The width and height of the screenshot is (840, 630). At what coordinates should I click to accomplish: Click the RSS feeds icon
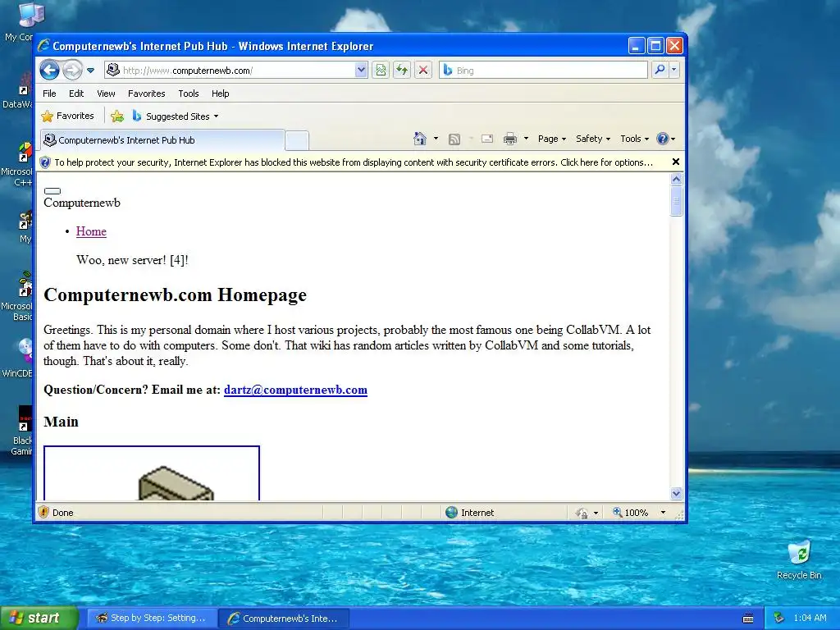[454, 139]
